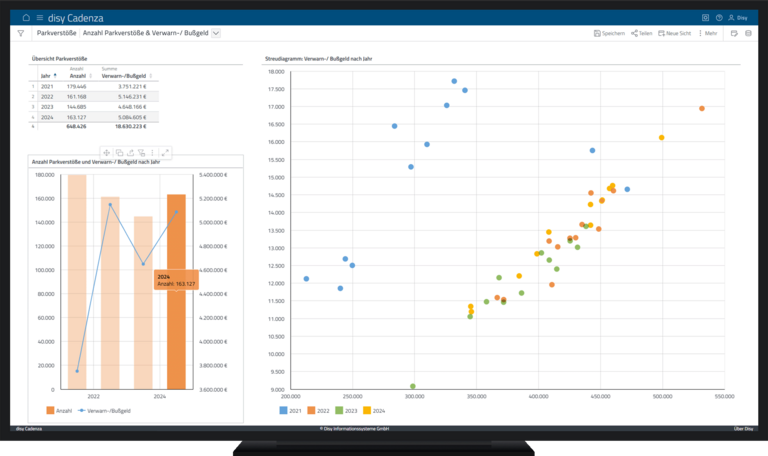The image size is (768, 456).
Task: Toggle 2023 series in scatter legend
Action: 346,410
